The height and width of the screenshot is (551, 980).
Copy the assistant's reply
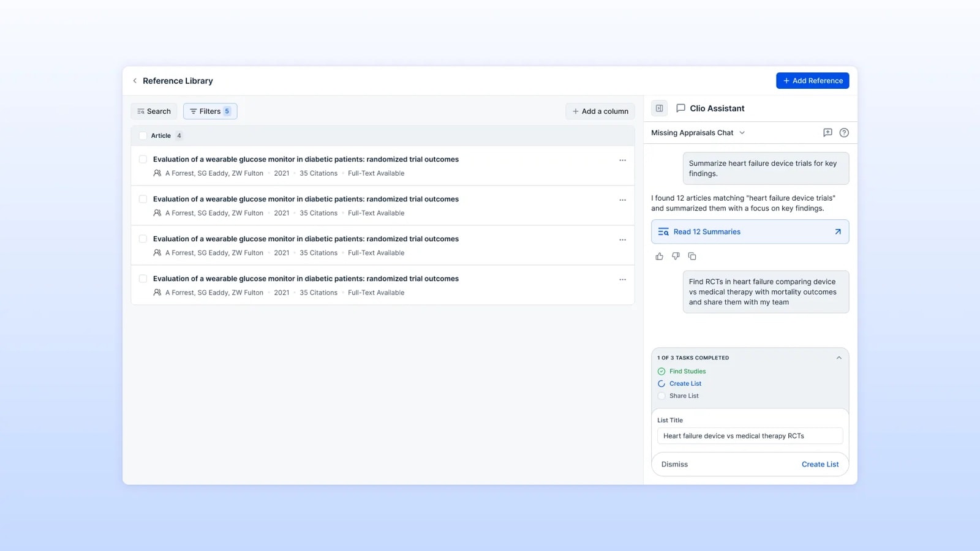click(692, 257)
